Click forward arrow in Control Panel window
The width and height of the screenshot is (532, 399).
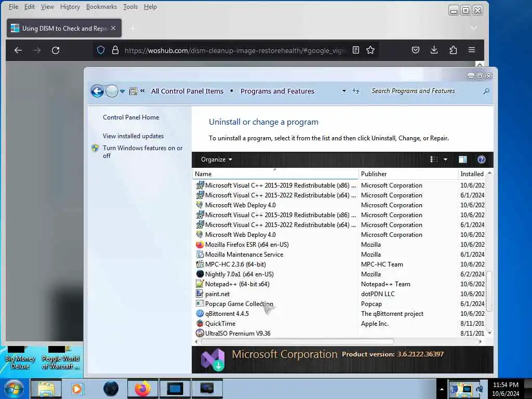pos(112,91)
